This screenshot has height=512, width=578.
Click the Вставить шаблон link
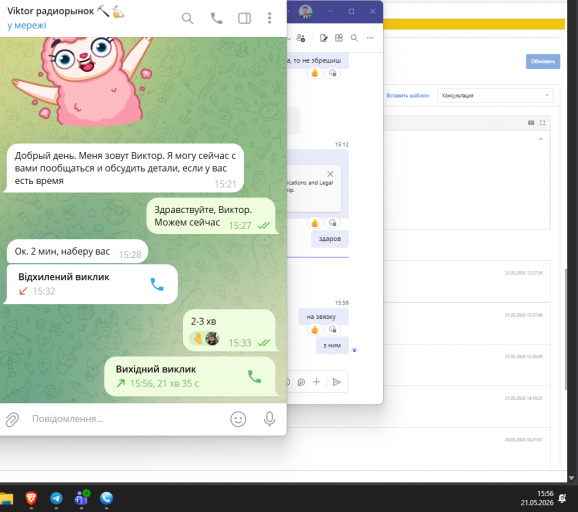click(x=408, y=95)
